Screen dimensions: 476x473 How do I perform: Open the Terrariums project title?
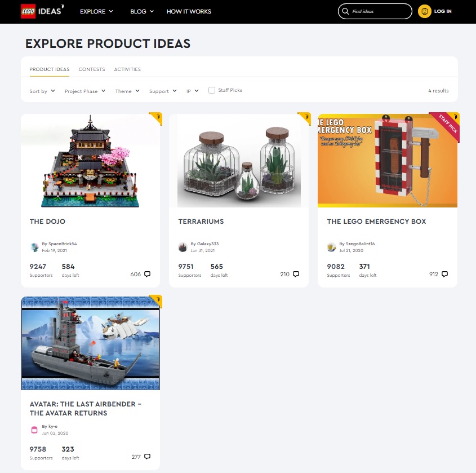pos(201,222)
